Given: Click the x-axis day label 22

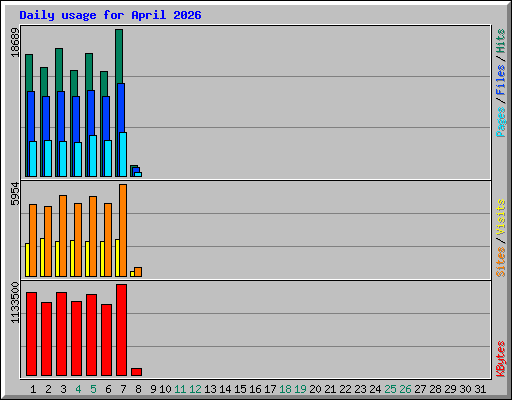Looking at the screenshot, I should click(345, 389).
